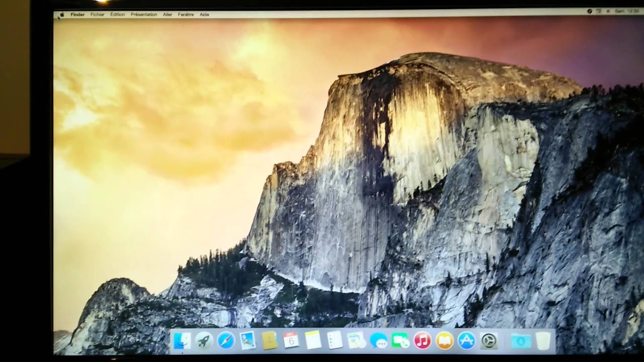Open the Présentation menu

pyautogui.click(x=144, y=15)
